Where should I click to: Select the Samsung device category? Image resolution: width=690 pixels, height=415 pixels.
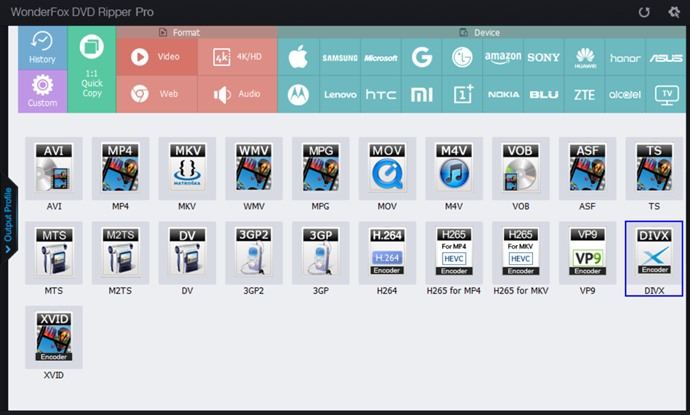click(x=340, y=57)
